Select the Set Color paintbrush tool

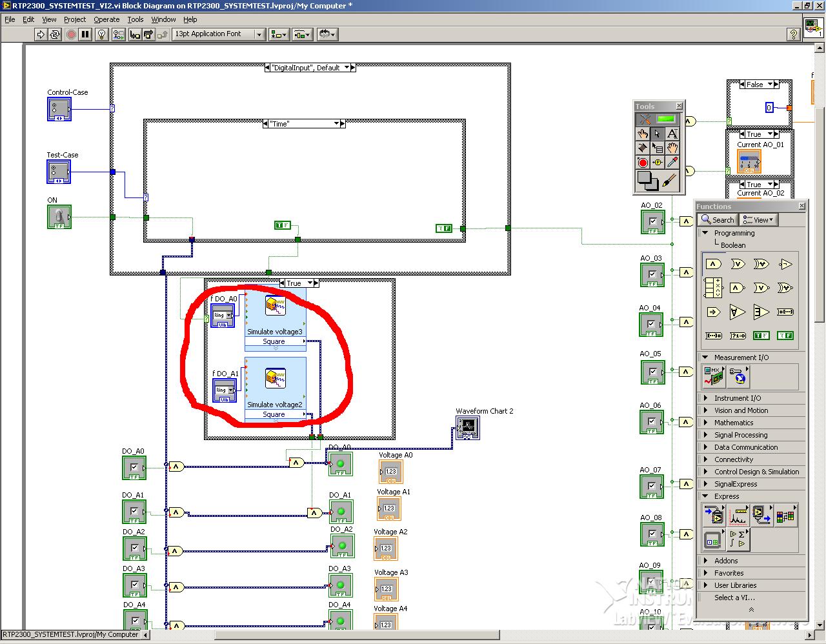click(669, 181)
